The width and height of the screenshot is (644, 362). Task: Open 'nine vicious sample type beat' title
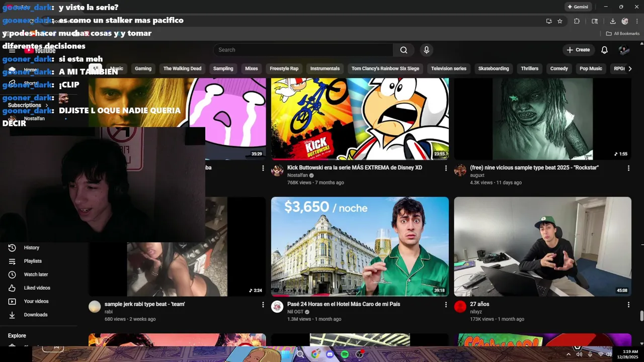[534, 168]
